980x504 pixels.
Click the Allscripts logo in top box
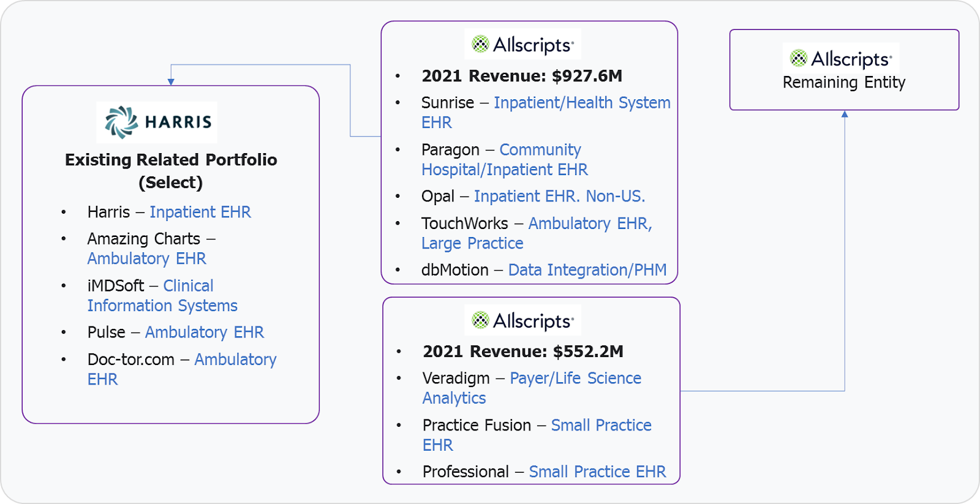tap(522, 44)
